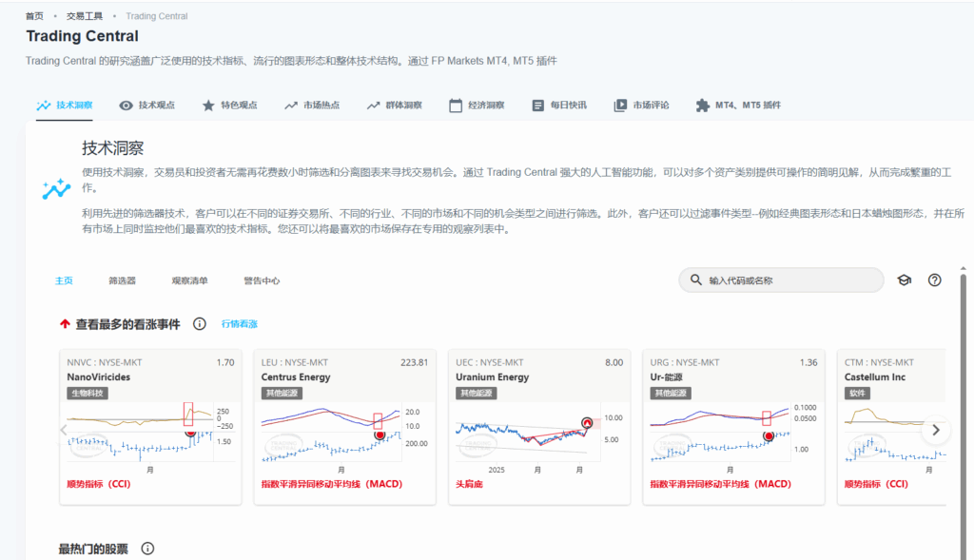
Task: Click info icon next to 最热门的股票
Action: (x=147, y=549)
